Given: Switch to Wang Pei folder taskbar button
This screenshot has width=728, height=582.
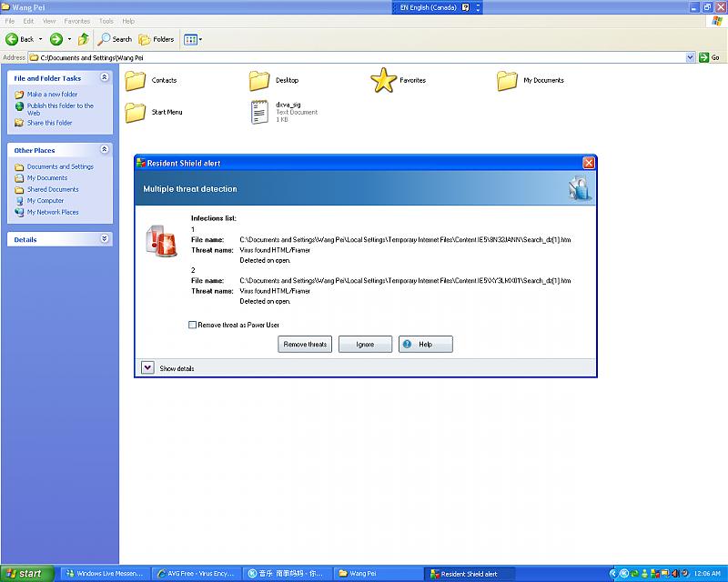Looking at the screenshot, I should coord(379,574).
